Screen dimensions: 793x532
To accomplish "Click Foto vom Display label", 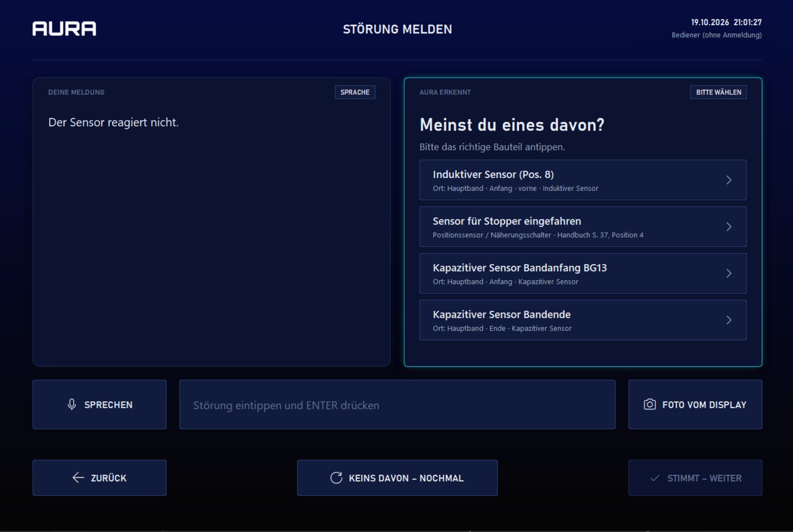I will coord(704,405).
